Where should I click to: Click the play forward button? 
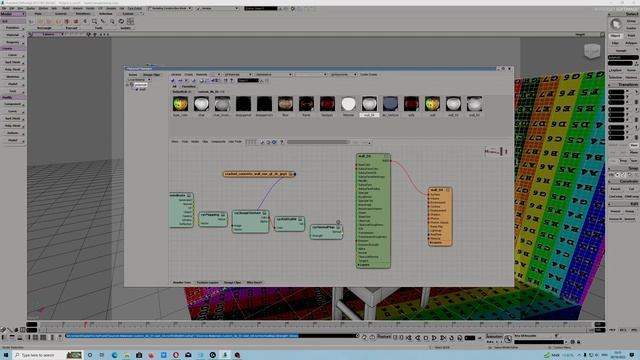(x=434, y=338)
